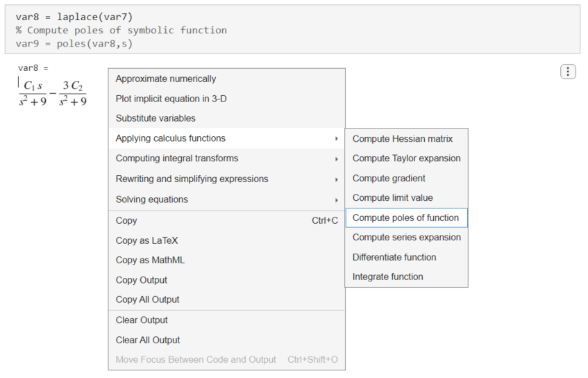Click Substitute variables menu entry
This screenshot has width=588, height=378.
pos(156,118)
